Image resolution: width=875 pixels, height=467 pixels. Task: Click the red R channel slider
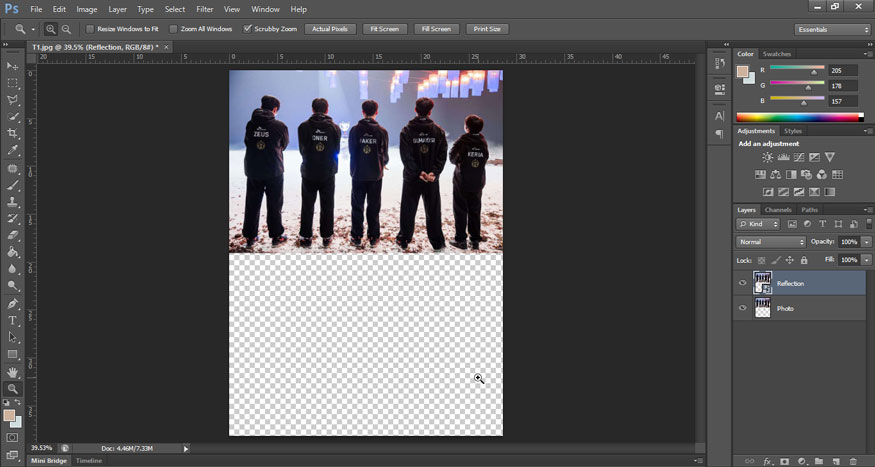coord(813,72)
